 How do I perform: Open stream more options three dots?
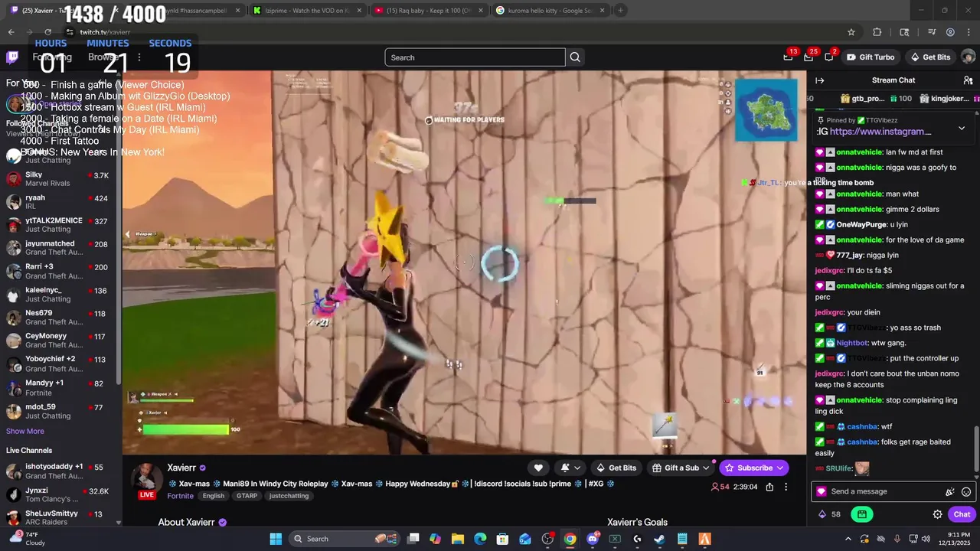[x=786, y=487]
